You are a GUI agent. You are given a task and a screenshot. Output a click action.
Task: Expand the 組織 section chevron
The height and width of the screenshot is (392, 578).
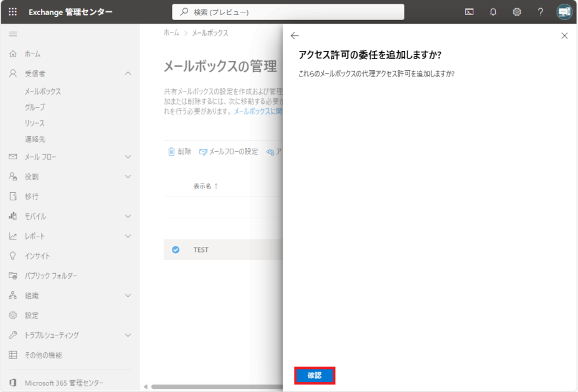point(128,296)
